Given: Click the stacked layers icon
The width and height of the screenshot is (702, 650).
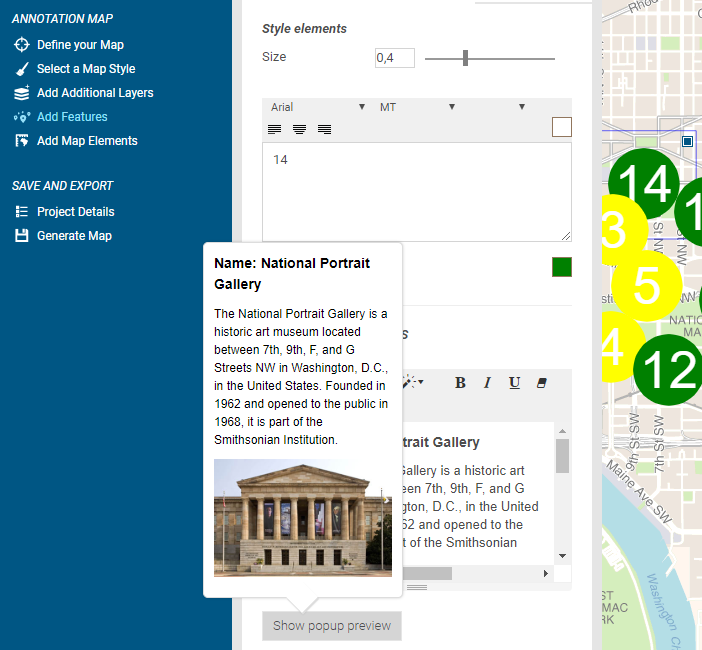Looking at the screenshot, I should [21, 93].
